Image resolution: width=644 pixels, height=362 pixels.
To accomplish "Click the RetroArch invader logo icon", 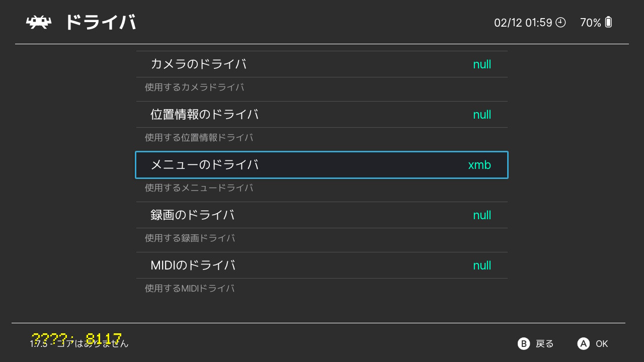I will (x=39, y=22).
